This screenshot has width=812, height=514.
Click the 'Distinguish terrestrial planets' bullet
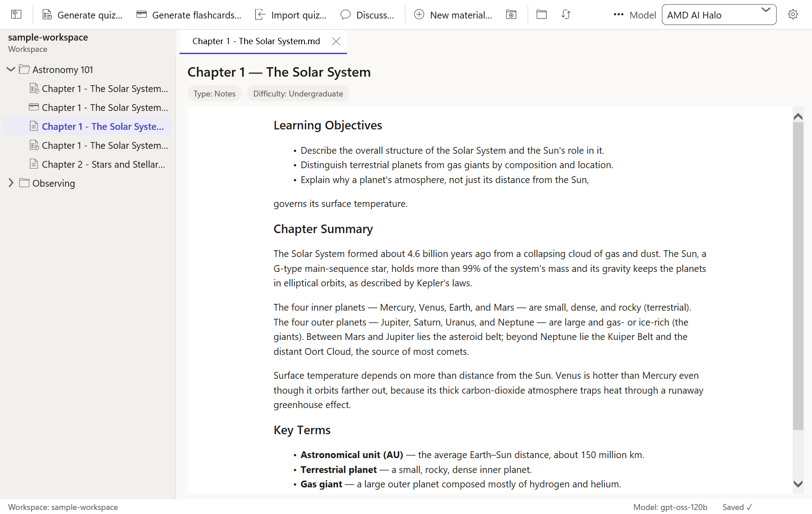[457, 165]
